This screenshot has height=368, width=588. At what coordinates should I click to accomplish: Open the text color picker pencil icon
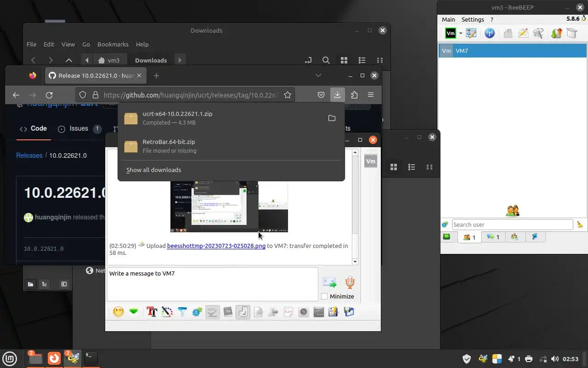[167, 312]
